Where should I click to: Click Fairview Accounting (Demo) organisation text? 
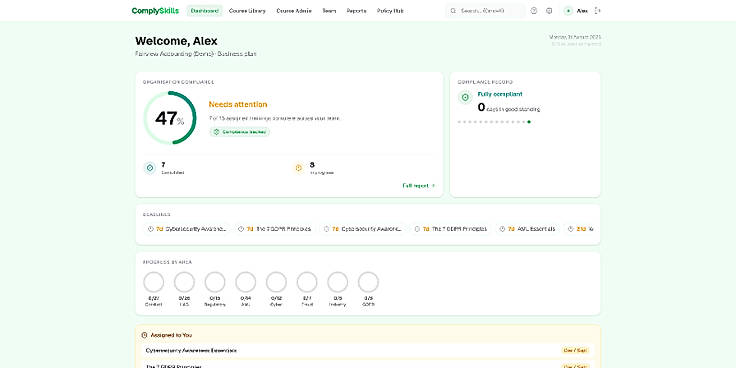[x=174, y=54]
